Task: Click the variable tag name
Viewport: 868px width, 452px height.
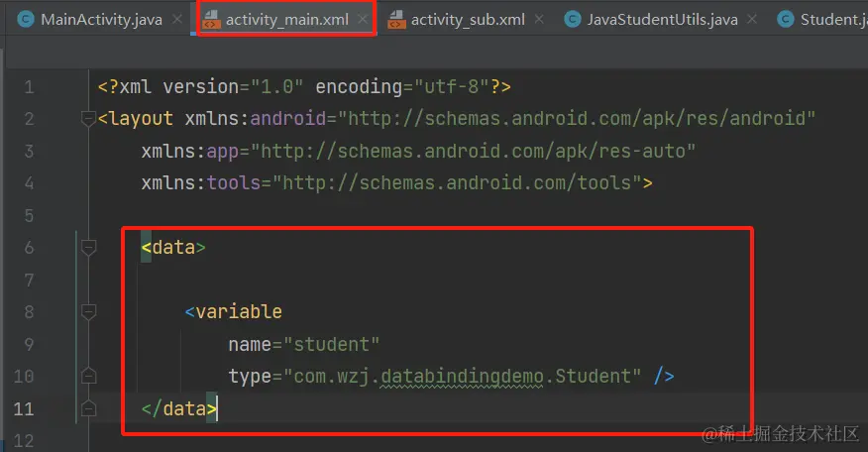Action: (x=239, y=312)
